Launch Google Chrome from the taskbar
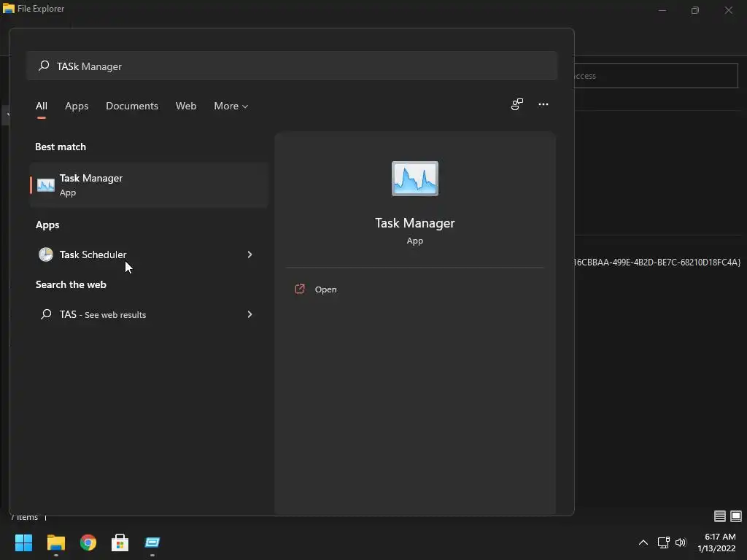This screenshot has height=560, width=747. (88, 542)
